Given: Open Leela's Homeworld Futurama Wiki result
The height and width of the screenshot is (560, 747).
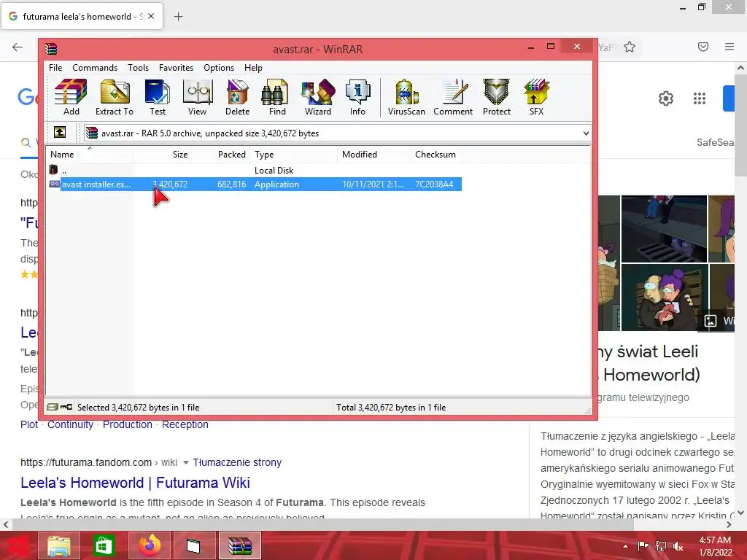Looking at the screenshot, I should click(x=135, y=483).
